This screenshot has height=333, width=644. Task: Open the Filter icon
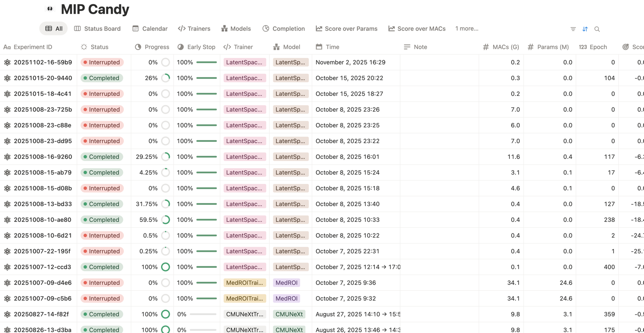point(573,29)
